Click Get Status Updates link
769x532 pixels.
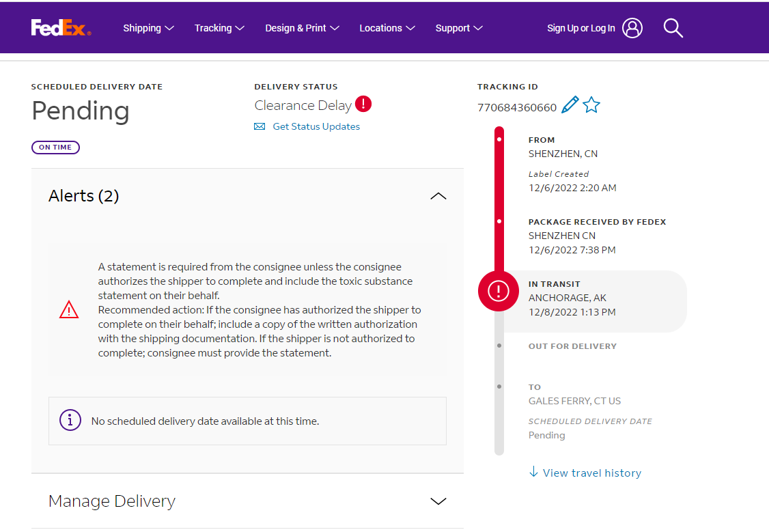pos(316,126)
